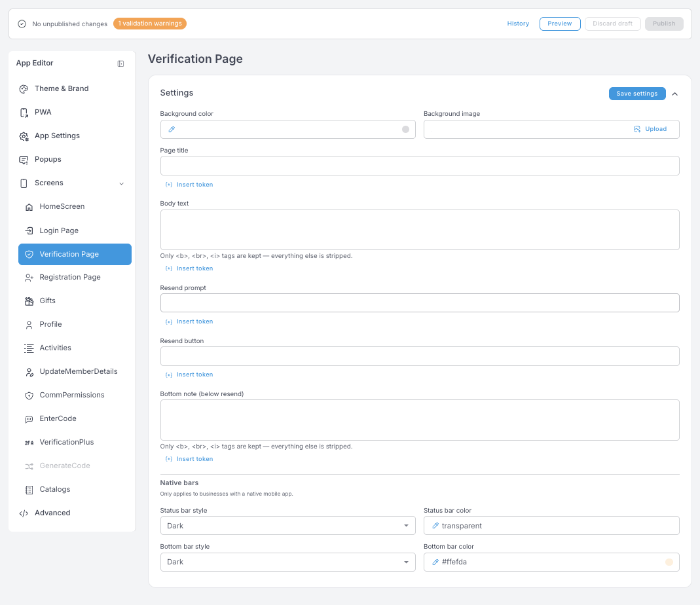Open the 1 validation warnings badge

tap(150, 24)
